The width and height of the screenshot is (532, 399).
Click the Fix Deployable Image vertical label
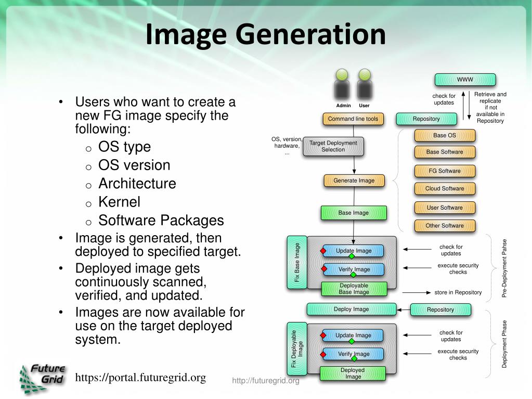(x=297, y=349)
